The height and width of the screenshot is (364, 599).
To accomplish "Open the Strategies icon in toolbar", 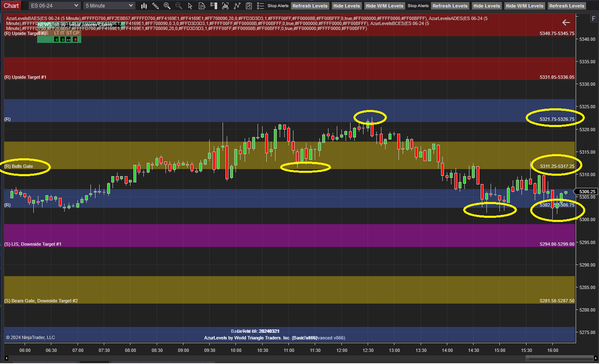I will click(x=237, y=6).
